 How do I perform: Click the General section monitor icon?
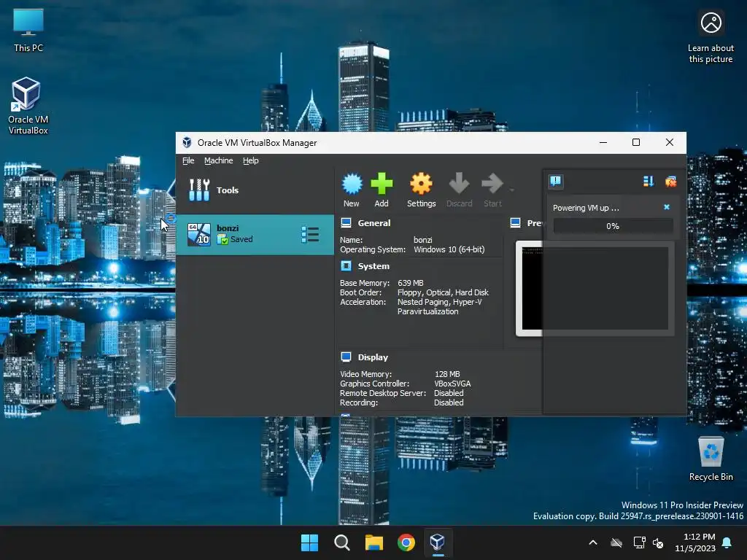[x=347, y=223]
